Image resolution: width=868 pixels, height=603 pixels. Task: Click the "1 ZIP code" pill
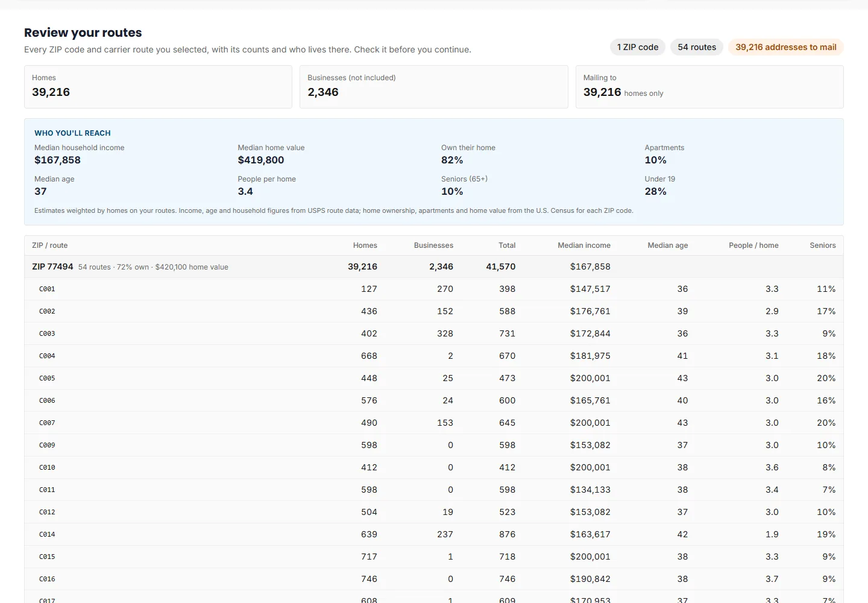pos(638,47)
